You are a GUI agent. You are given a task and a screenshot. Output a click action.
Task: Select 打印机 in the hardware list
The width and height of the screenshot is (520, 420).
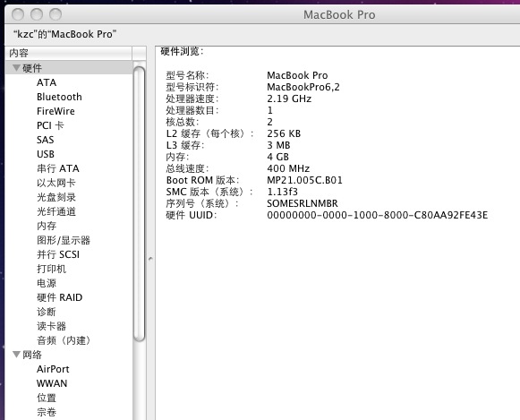tap(51, 269)
